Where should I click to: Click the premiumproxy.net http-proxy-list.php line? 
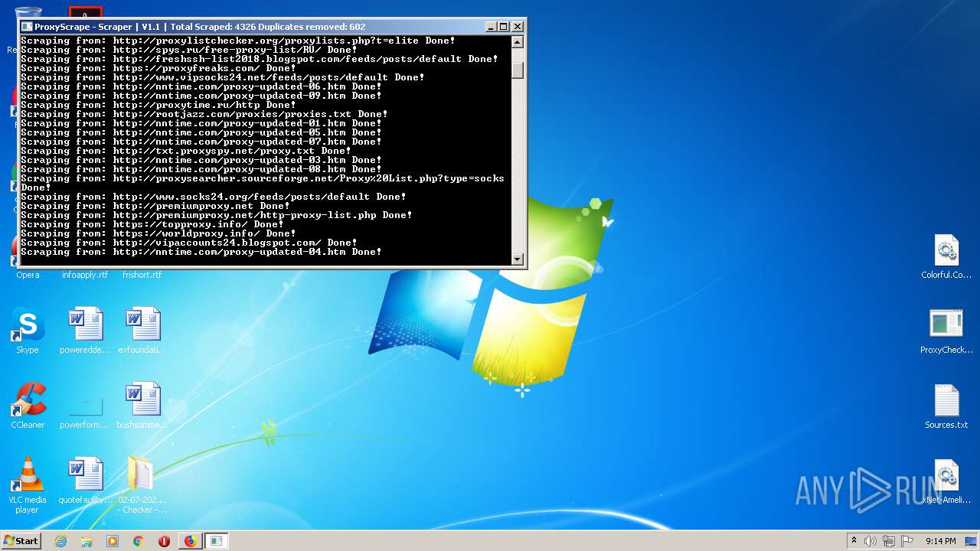[x=217, y=215]
